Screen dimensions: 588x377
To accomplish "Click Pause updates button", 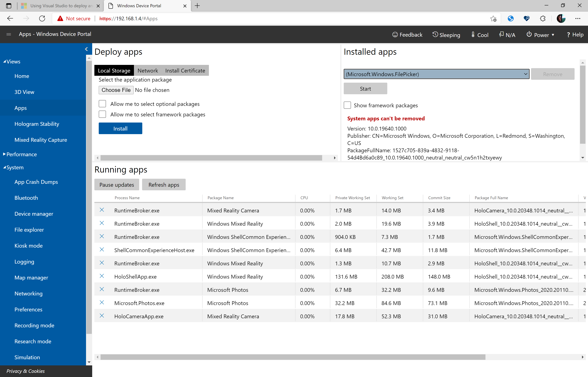I will click(117, 185).
